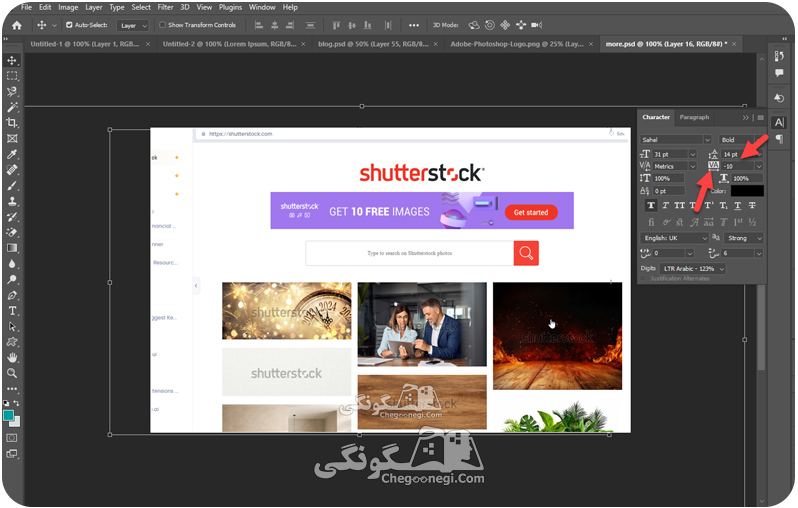Click the Home icon in options bar
Viewport: 798px width, 508px height.
click(17, 25)
